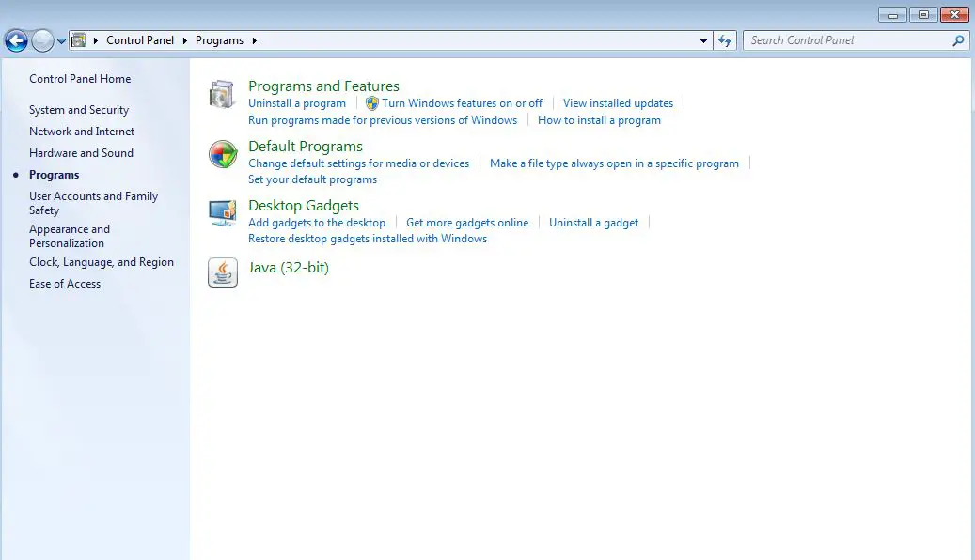Screen dimensions: 975x560
Task: Click the Control Panel breadcrumb
Action: 140,40
